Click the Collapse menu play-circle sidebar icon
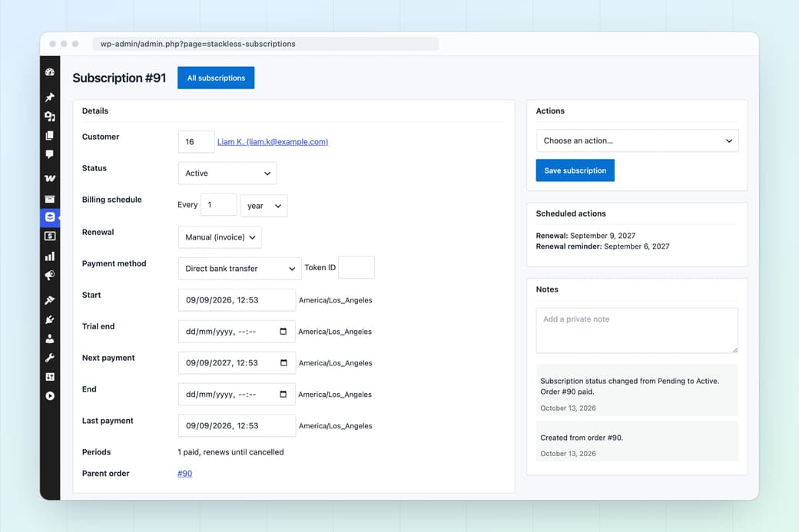This screenshot has height=532, width=799. 50,396
